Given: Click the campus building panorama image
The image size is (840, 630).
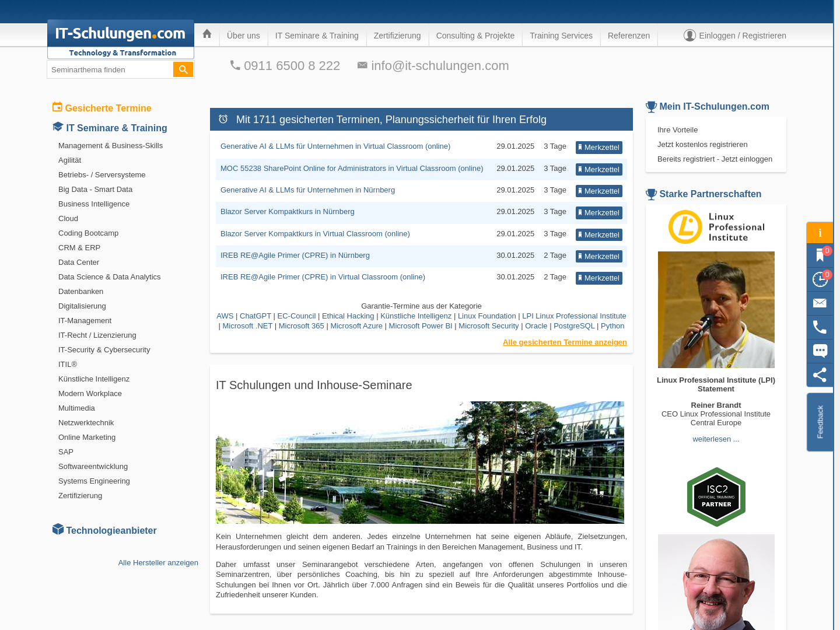Looking at the screenshot, I should point(420,463).
